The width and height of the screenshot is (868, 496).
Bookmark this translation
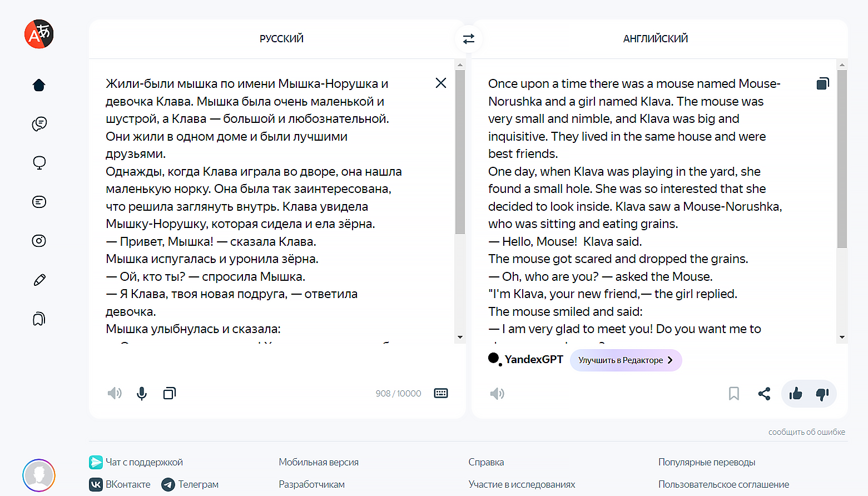[x=734, y=394]
